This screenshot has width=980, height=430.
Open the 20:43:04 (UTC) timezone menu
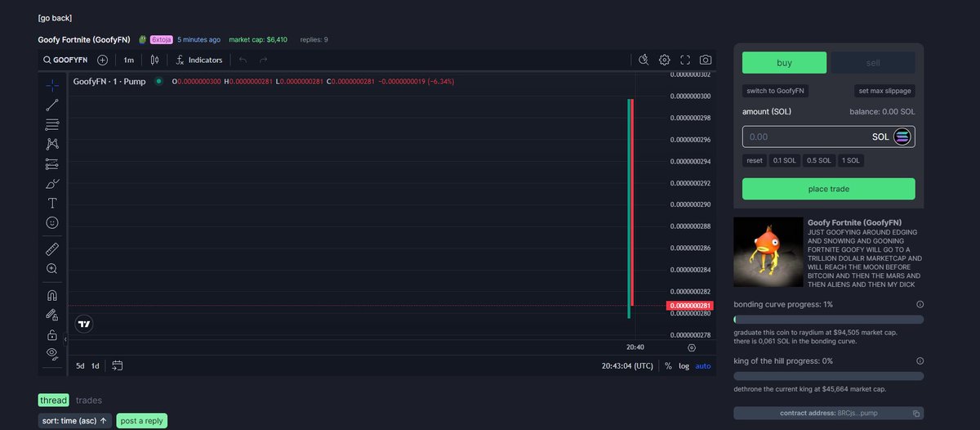pyautogui.click(x=627, y=365)
